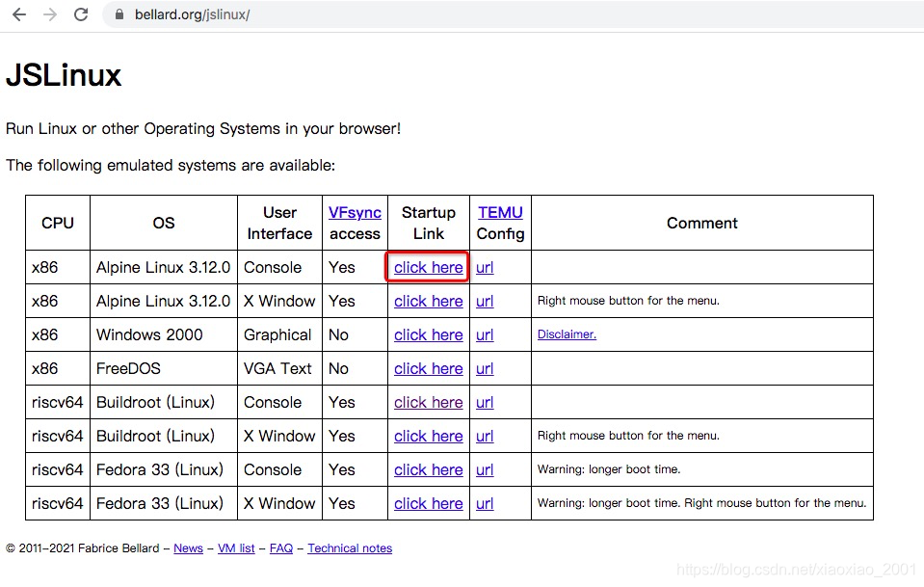The image size is (924, 587).
Task: Start x86 Alpine Linux Console via click here
Action: point(429,268)
